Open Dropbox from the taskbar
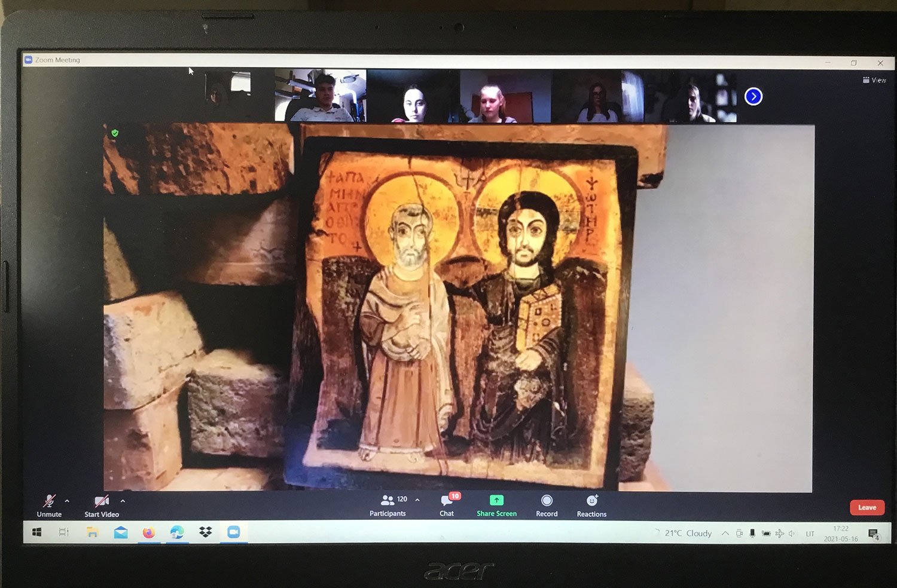 click(206, 532)
